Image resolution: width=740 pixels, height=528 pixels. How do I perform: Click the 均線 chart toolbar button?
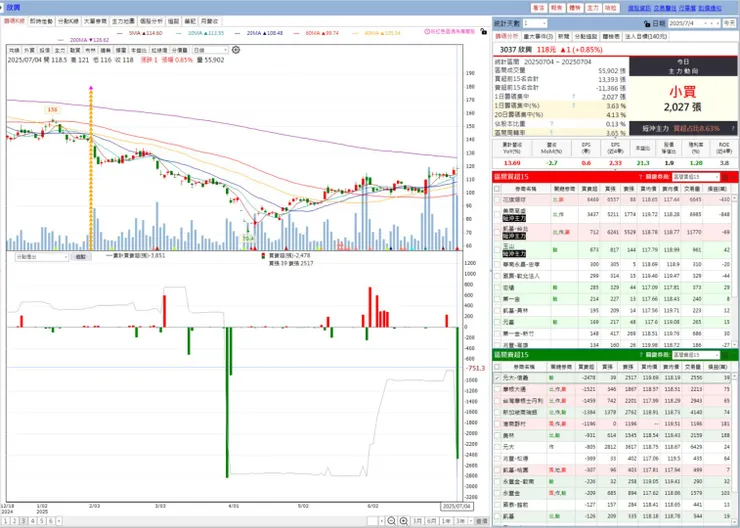click(x=14, y=50)
